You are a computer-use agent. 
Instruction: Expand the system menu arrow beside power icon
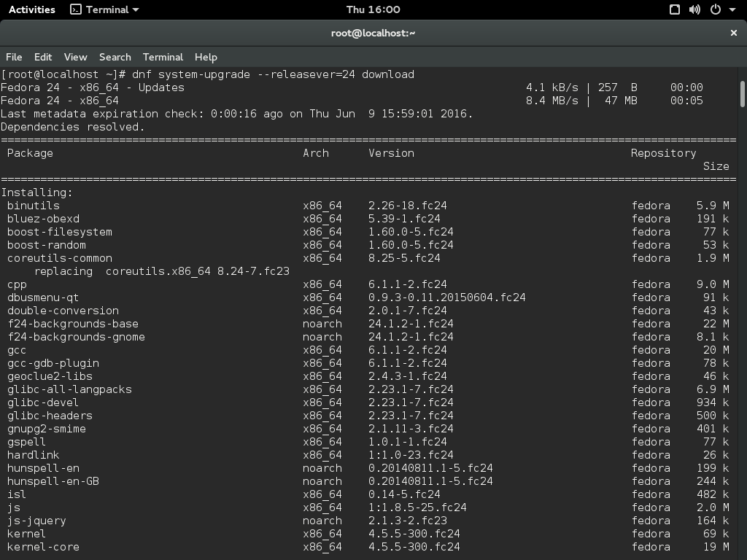[732, 9]
